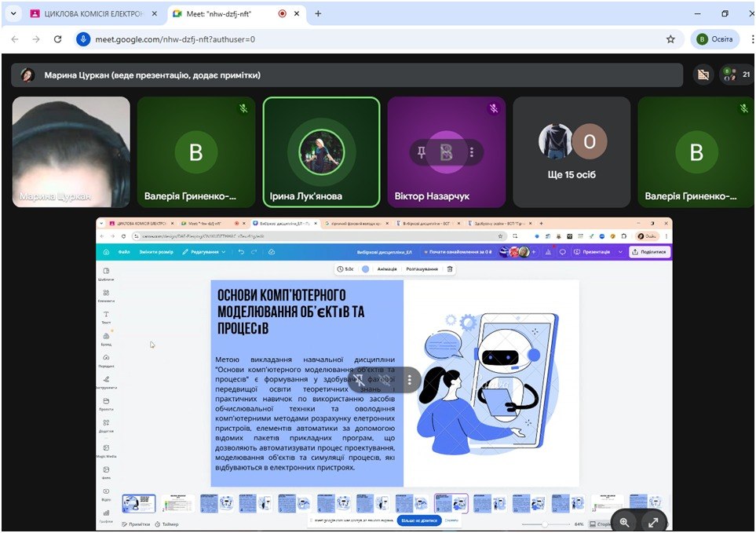The width and height of the screenshot is (756, 533).
Task: Zoom in on the shared presentation
Action: [624, 521]
